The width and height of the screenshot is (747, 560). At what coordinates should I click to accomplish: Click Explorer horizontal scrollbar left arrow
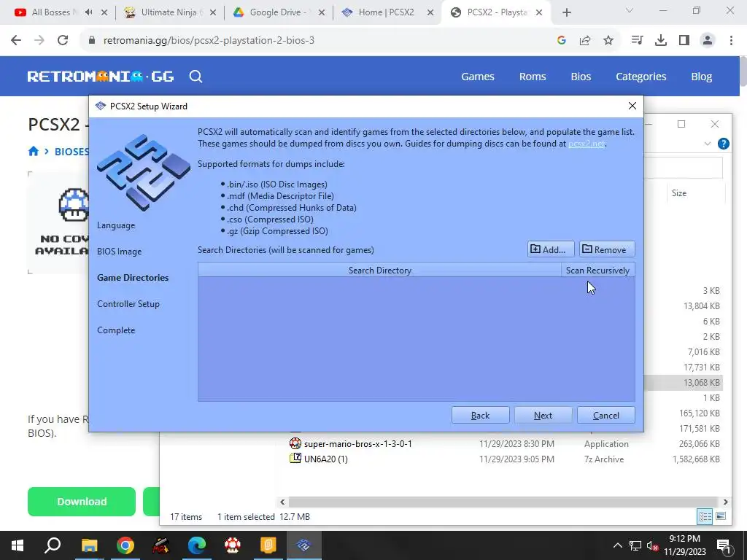(x=282, y=502)
